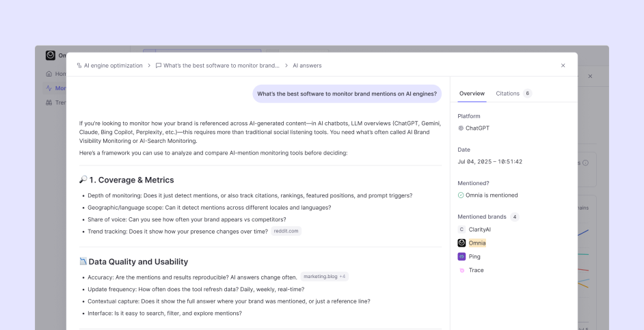
Task: Click the 'Share of voice' bullet
Action: [187, 219]
